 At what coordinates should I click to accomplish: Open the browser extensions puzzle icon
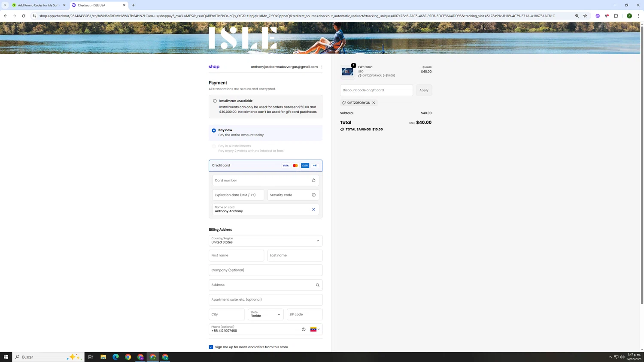tap(616, 16)
